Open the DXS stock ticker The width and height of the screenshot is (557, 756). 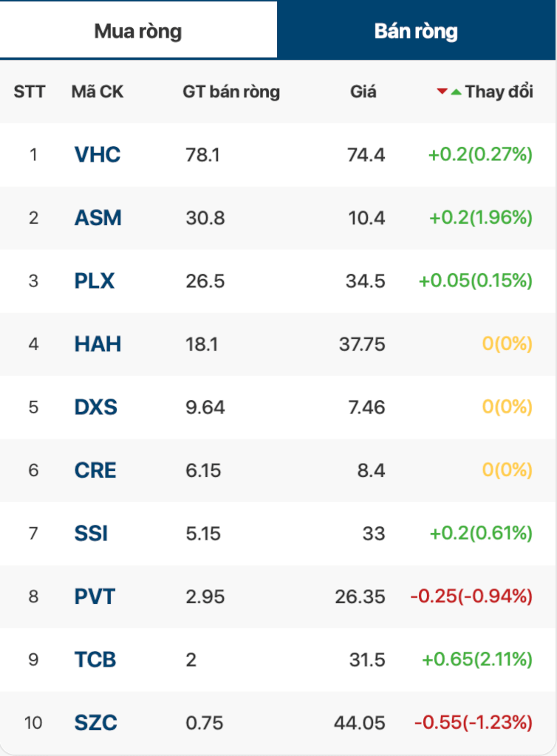(x=96, y=408)
